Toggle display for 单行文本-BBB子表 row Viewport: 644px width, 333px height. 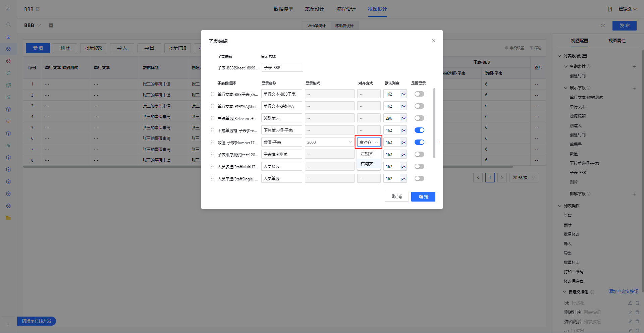pos(419,94)
